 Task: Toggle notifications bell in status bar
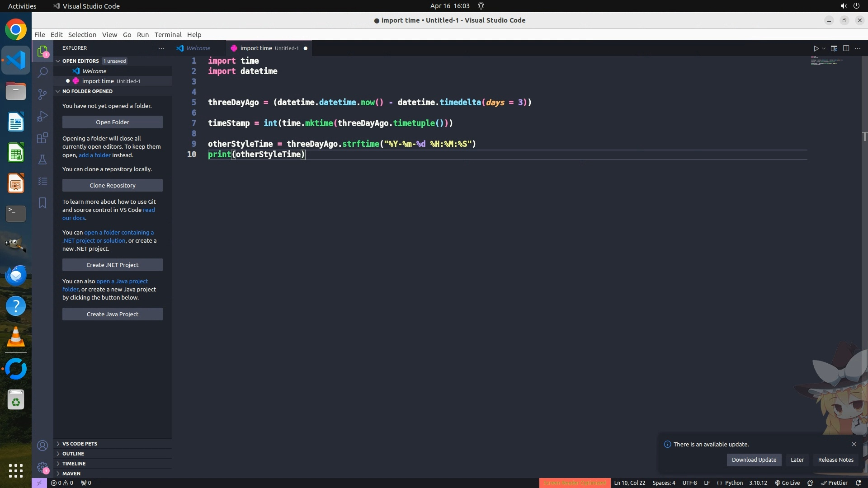(x=858, y=483)
